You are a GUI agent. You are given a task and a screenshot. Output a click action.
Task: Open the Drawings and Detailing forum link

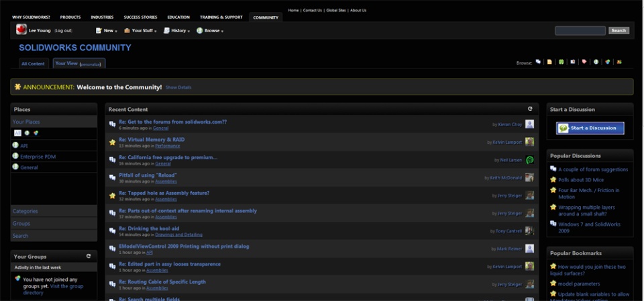coord(178,234)
